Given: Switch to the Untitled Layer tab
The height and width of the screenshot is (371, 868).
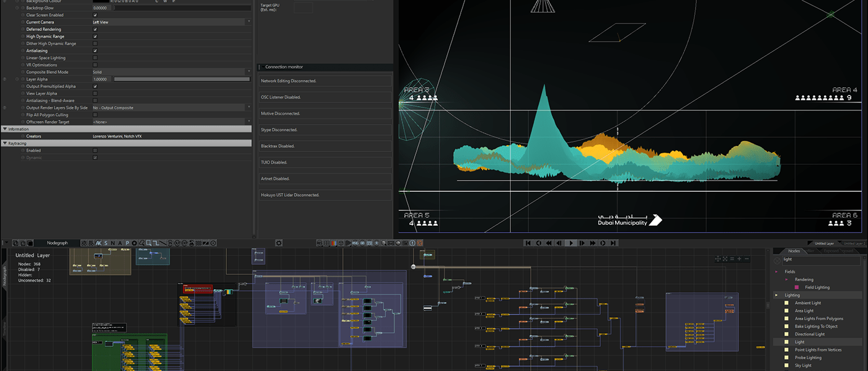Looking at the screenshot, I should [x=825, y=243].
